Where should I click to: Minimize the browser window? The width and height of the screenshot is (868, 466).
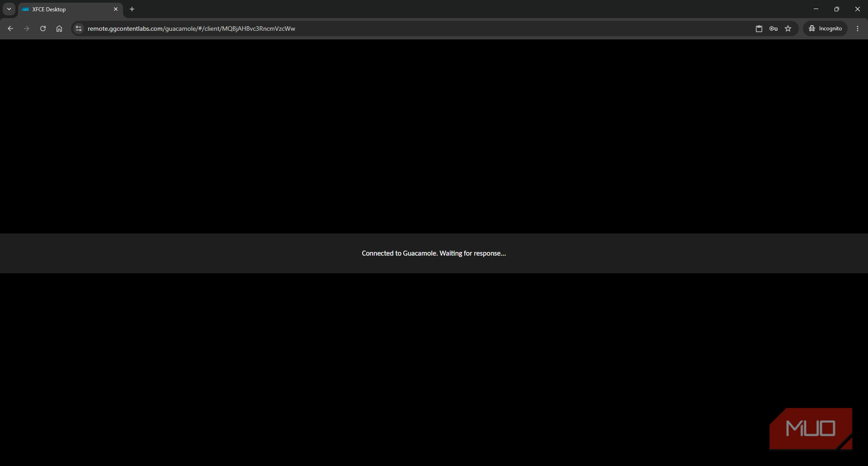[816, 9]
